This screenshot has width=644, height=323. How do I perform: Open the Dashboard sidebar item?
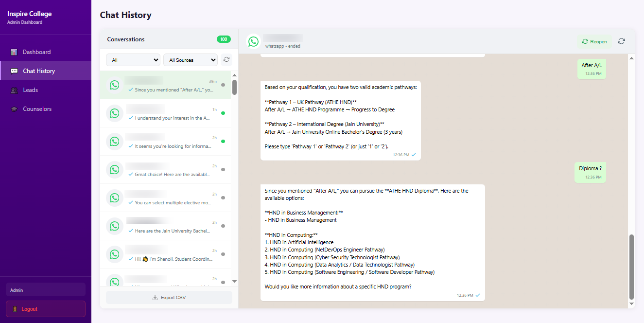[x=46, y=52]
